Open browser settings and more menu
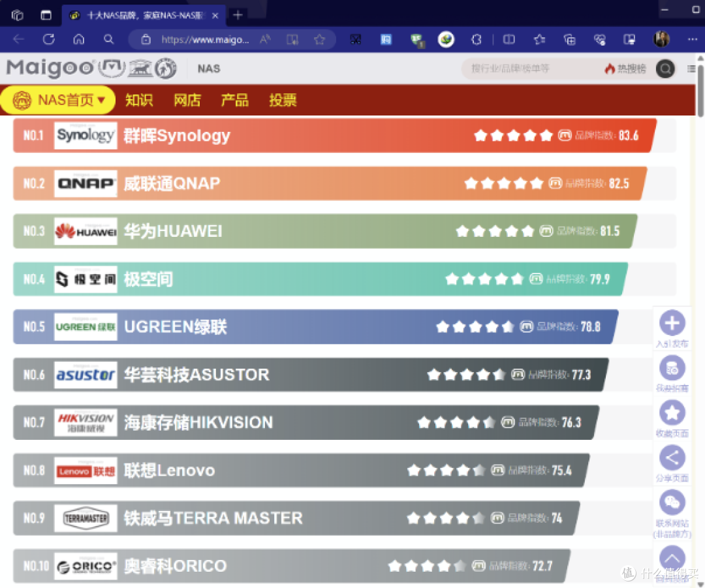 [690, 39]
